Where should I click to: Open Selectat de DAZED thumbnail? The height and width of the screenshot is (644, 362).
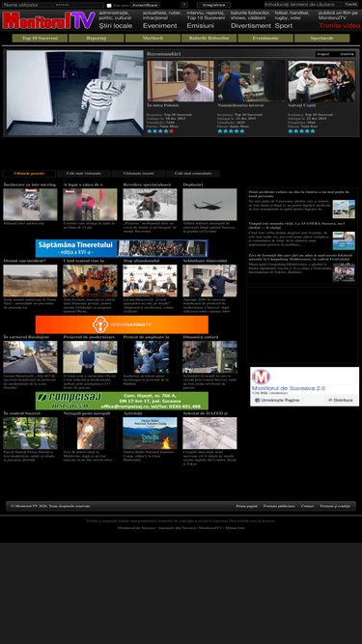pyautogui.click(x=209, y=434)
